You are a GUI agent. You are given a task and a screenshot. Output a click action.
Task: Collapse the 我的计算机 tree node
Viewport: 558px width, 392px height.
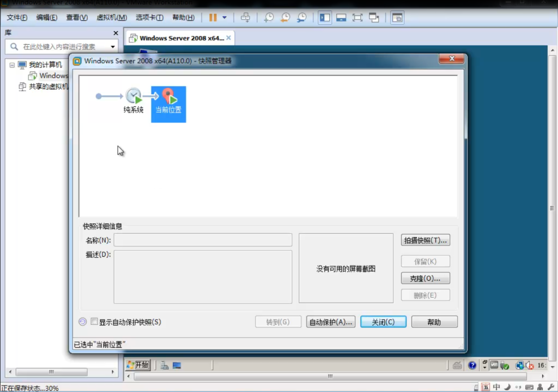(x=12, y=65)
